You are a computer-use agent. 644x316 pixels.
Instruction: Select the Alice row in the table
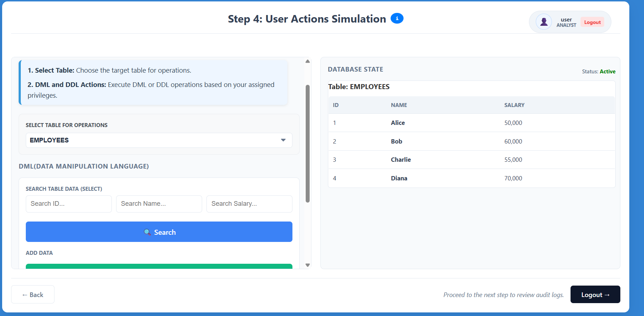(x=471, y=123)
